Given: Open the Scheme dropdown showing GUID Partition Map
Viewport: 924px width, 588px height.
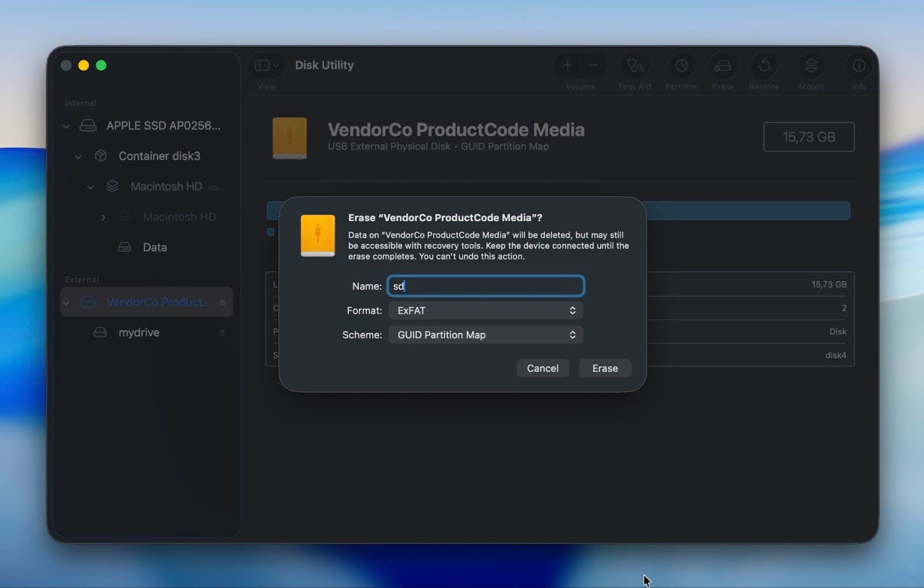Looking at the screenshot, I should 486,335.
